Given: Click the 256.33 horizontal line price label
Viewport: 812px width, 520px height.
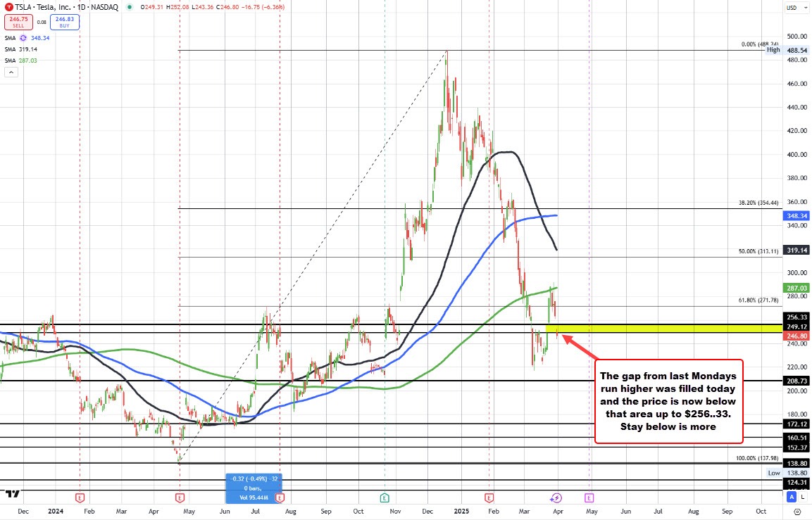Looking at the screenshot, I should point(796,317).
